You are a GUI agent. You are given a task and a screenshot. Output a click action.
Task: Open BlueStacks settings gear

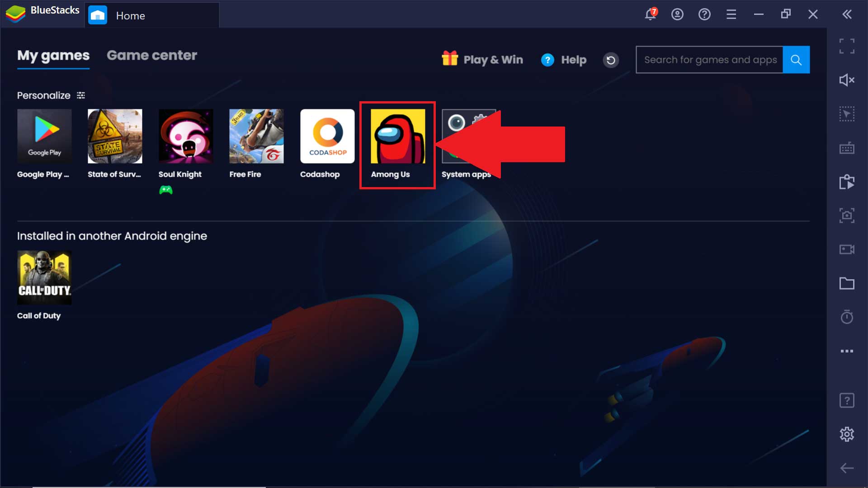847,434
